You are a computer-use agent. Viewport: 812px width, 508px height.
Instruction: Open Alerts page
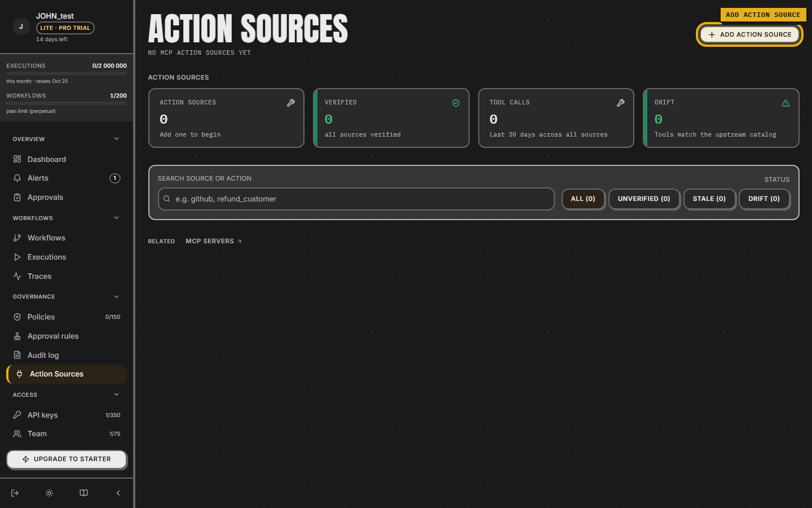pyautogui.click(x=67, y=178)
